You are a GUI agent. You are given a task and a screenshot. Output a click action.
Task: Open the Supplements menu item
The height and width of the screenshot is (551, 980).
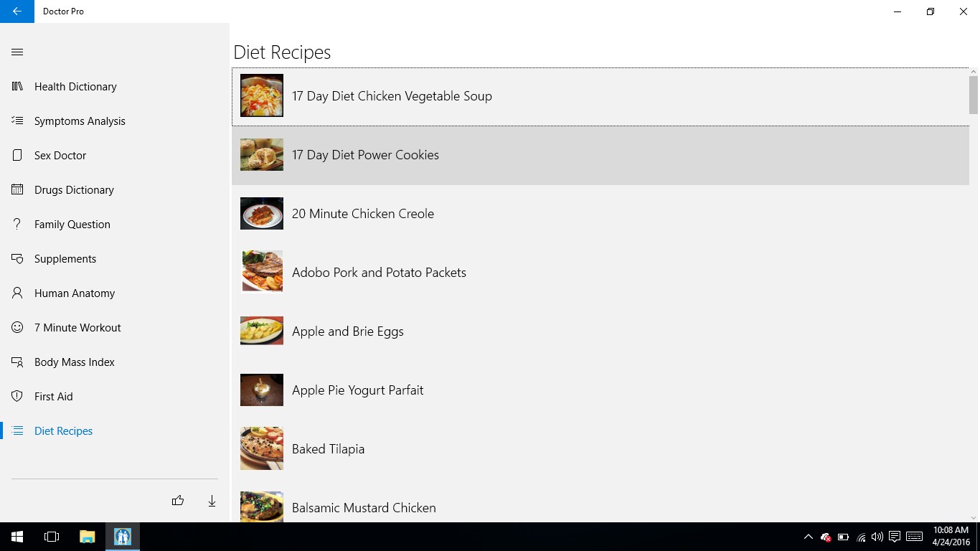(65, 258)
